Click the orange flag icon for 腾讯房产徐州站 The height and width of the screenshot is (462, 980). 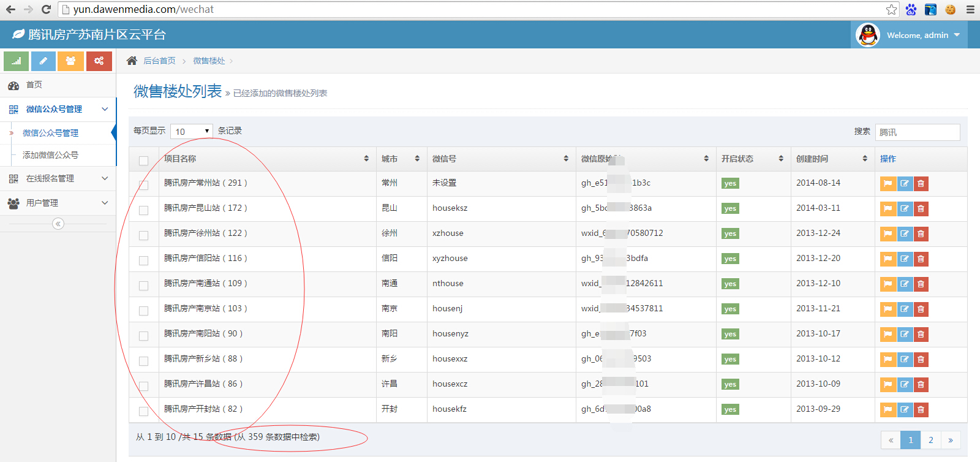tap(888, 233)
